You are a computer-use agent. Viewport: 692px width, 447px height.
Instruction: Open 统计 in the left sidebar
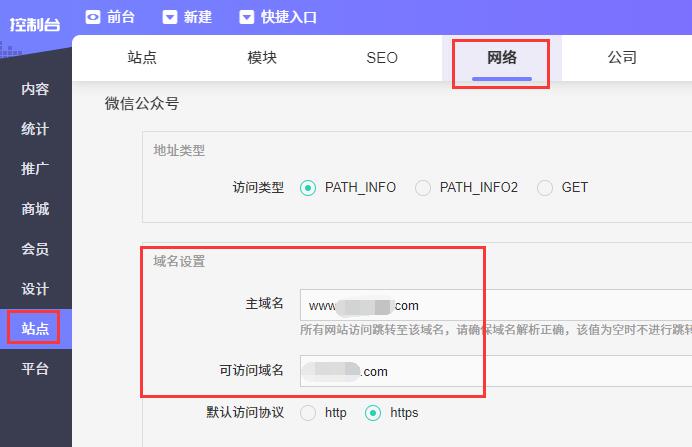[x=35, y=129]
